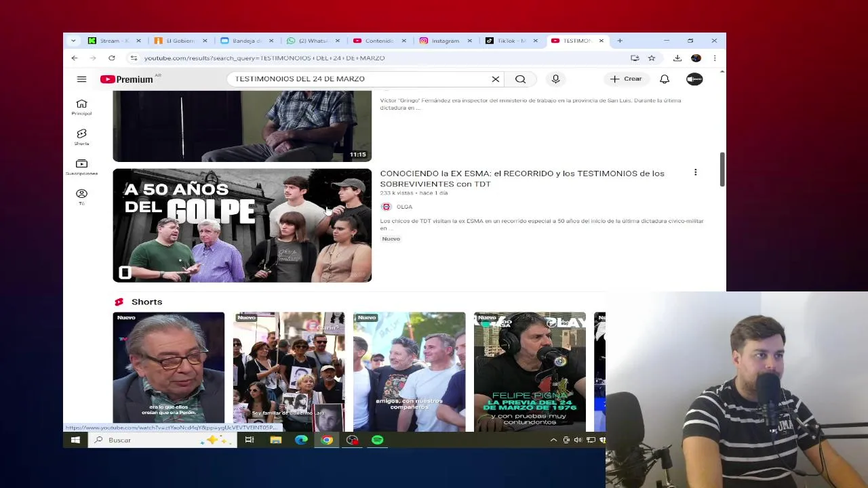Open more options for the ESMA video

pyautogui.click(x=695, y=173)
